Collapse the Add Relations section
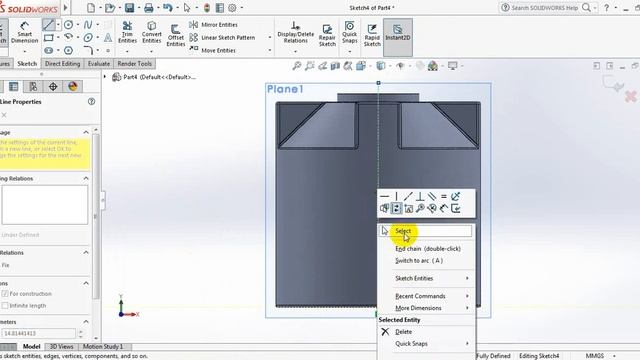Viewport: 640px width, 360px height. click(86, 253)
